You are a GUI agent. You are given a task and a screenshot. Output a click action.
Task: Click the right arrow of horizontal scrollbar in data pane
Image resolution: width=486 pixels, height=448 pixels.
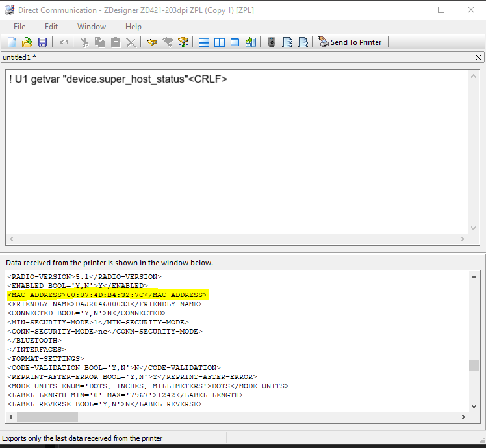click(463, 417)
